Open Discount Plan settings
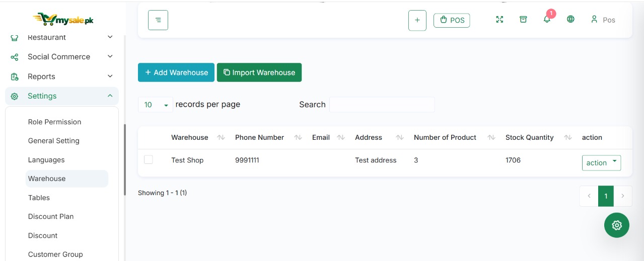644x261 pixels. click(51, 216)
